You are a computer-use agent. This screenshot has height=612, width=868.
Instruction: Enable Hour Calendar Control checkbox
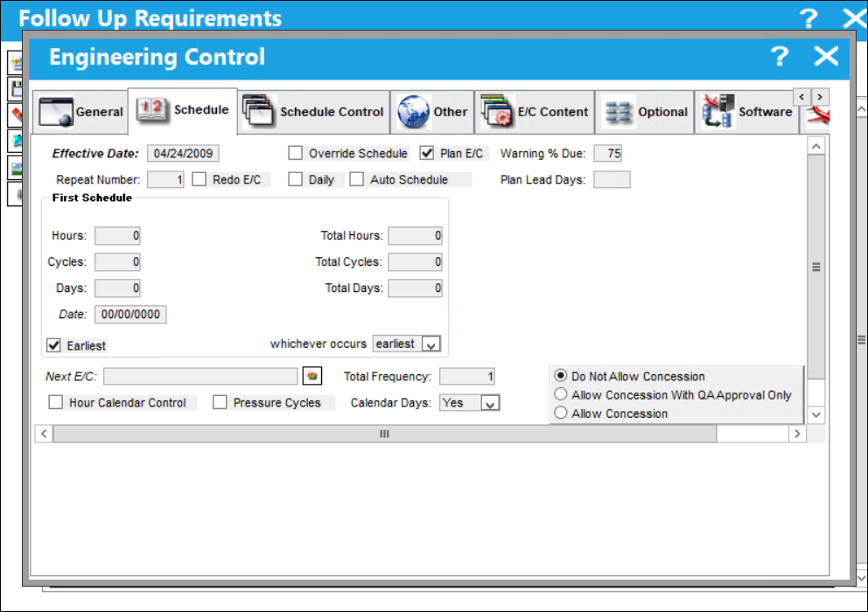pyautogui.click(x=56, y=402)
